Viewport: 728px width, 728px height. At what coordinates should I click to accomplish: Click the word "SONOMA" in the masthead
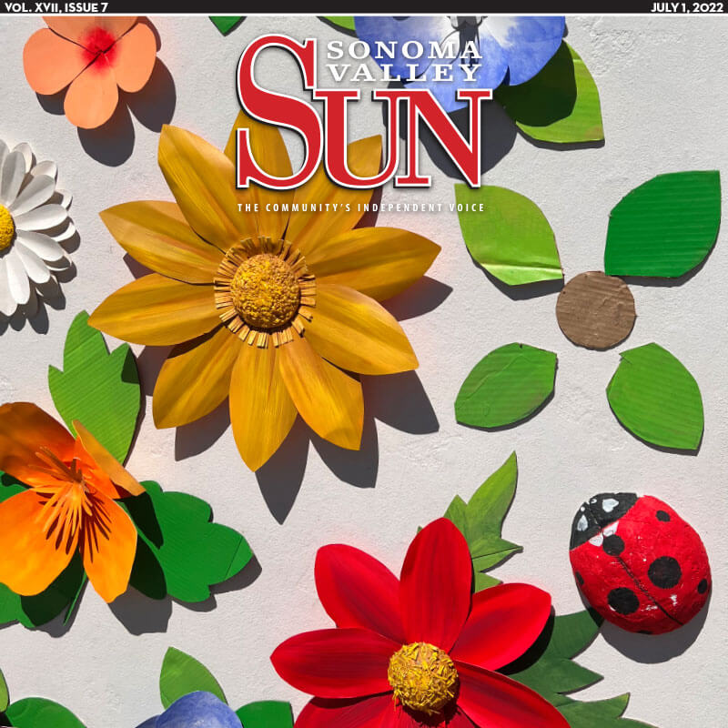(403, 50)
